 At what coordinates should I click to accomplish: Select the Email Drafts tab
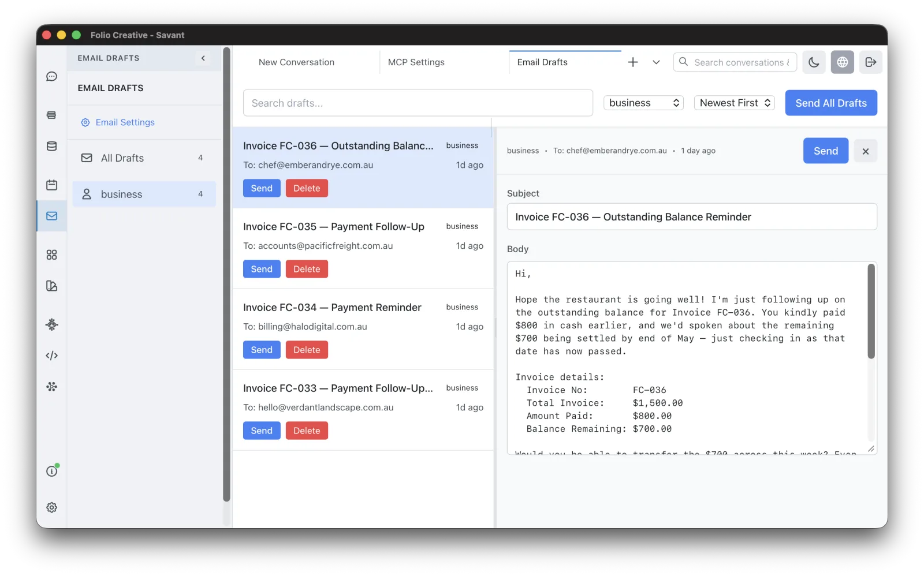(x=542, y=62)
